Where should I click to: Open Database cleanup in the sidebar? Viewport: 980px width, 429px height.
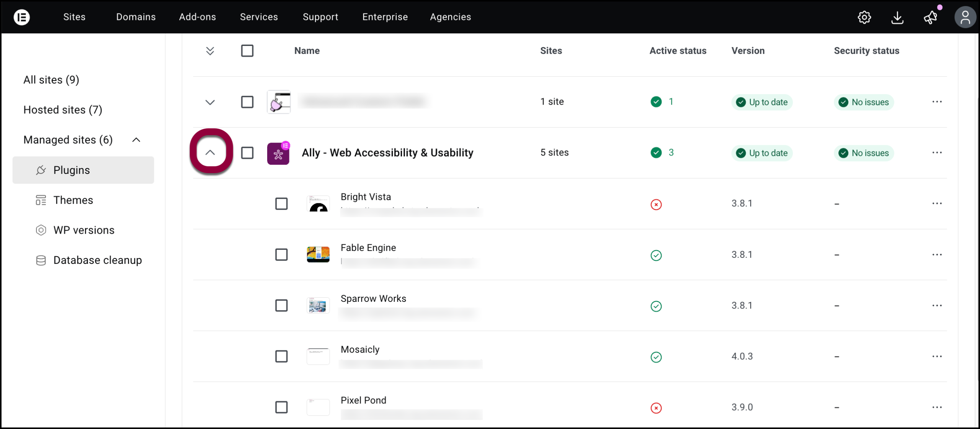[98, 260]
